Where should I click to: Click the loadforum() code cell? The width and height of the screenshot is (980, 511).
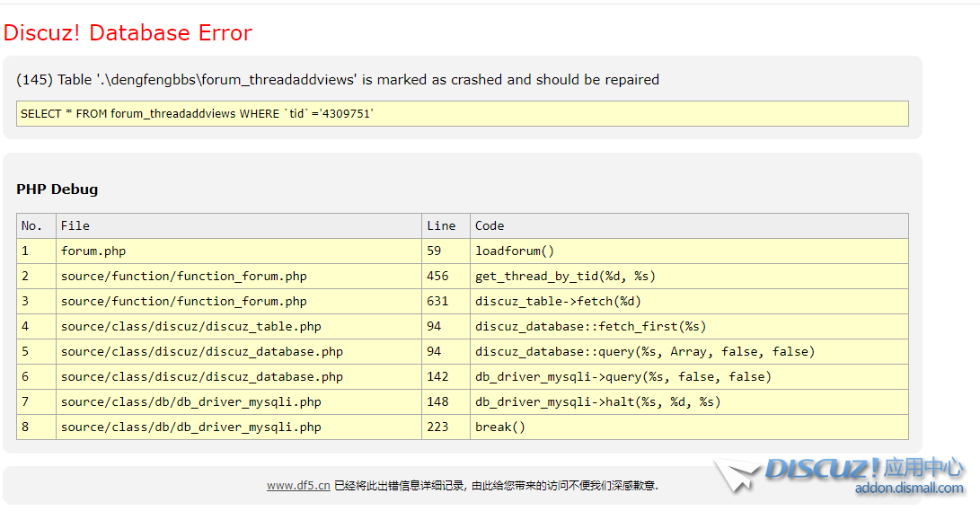tap(515, 251)
